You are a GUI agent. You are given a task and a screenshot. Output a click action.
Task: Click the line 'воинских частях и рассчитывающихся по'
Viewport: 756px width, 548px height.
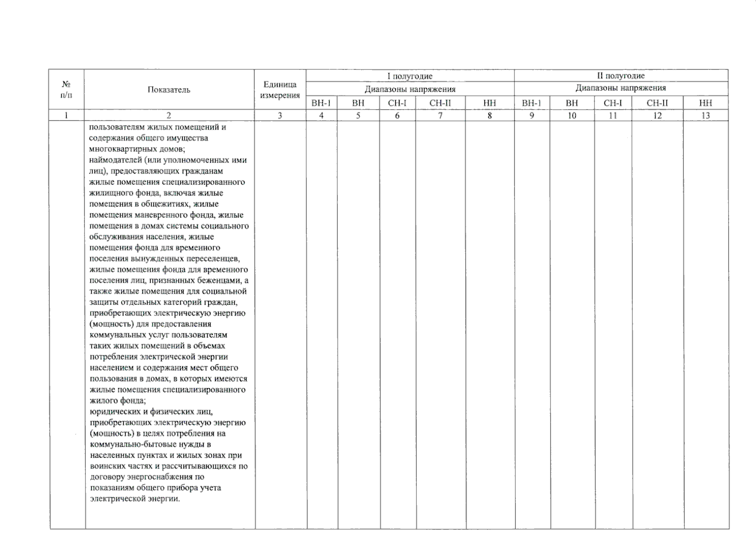point(169,466)
